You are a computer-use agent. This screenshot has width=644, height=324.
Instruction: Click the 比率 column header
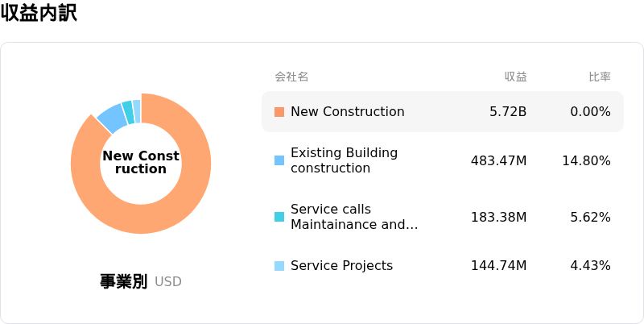600,77
